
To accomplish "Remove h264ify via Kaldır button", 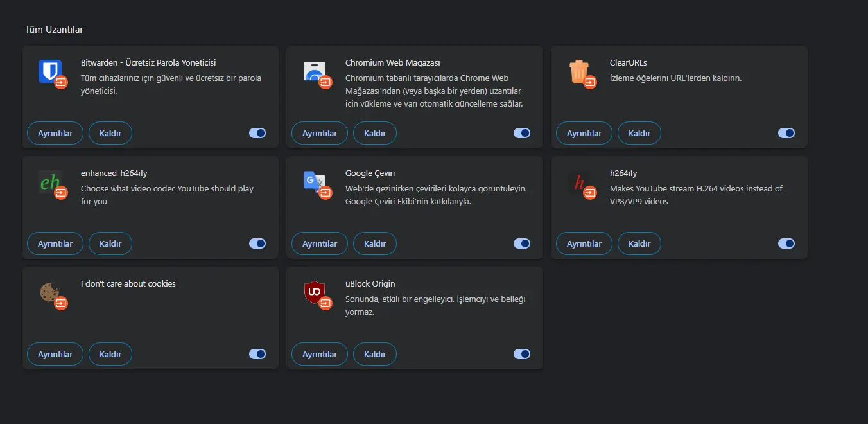I will [639, 243].
